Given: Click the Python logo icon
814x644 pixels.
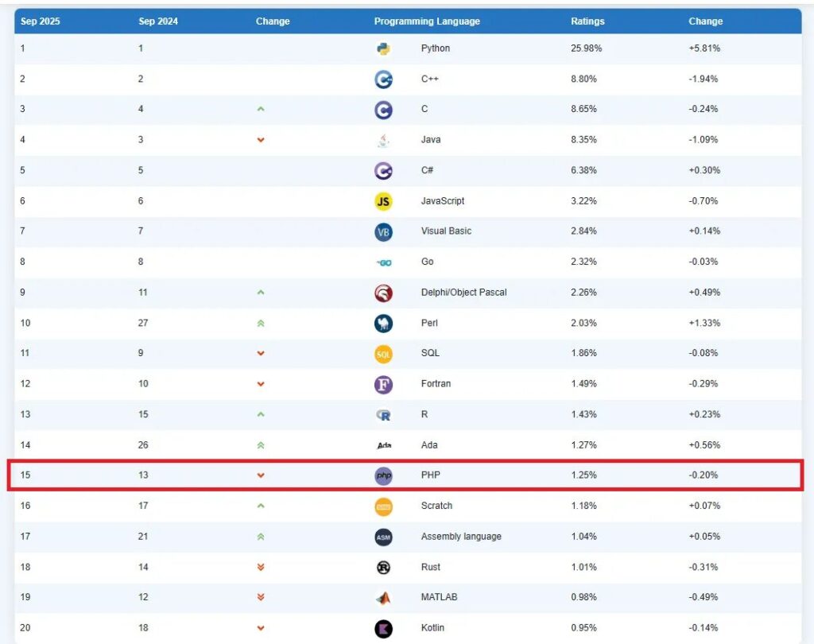Looking at the screenshot, I should 383,48.
